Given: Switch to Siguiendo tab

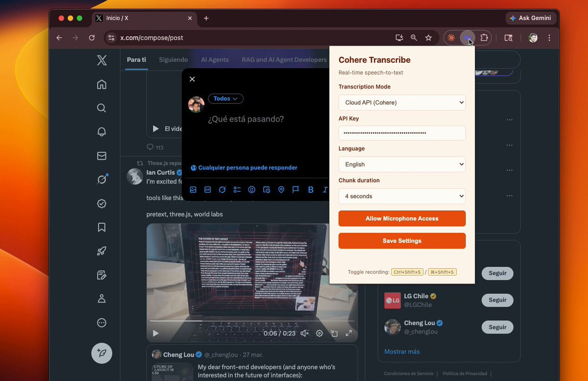Looking at the screenshot, I should (173, 60).
